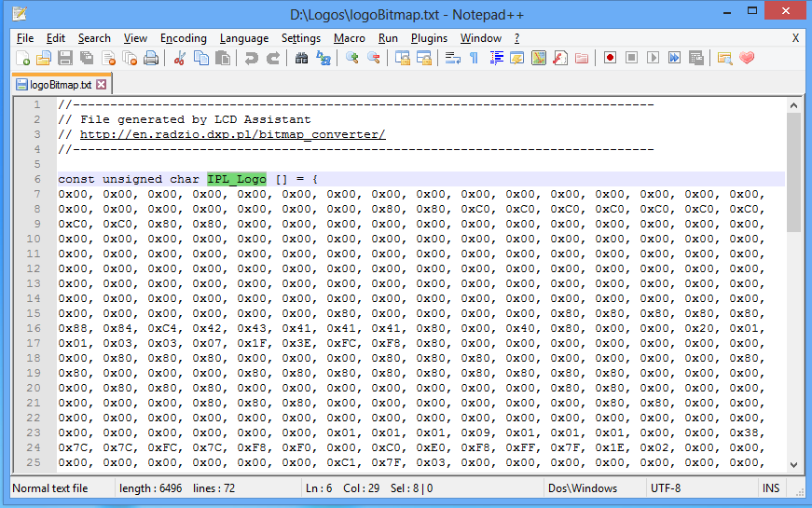Click the Zoom In magnifier icon

[x=352, y=58]
